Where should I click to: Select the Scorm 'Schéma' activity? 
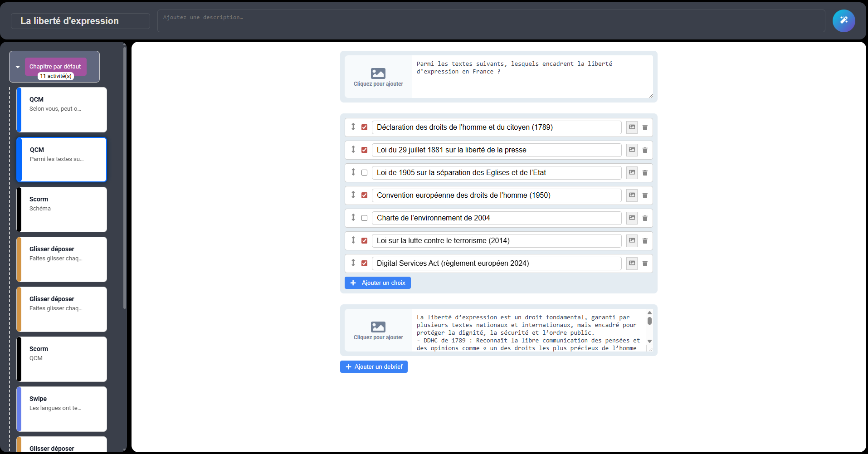tap(62, 209)
